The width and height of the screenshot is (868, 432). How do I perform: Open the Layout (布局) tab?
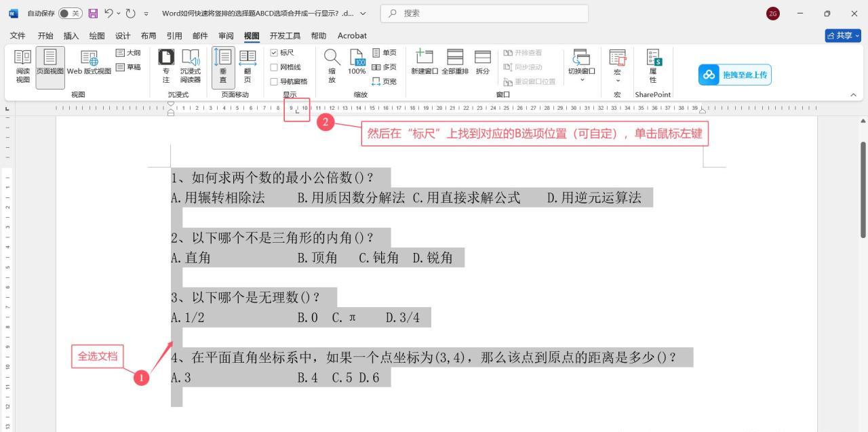pos(149,36)
